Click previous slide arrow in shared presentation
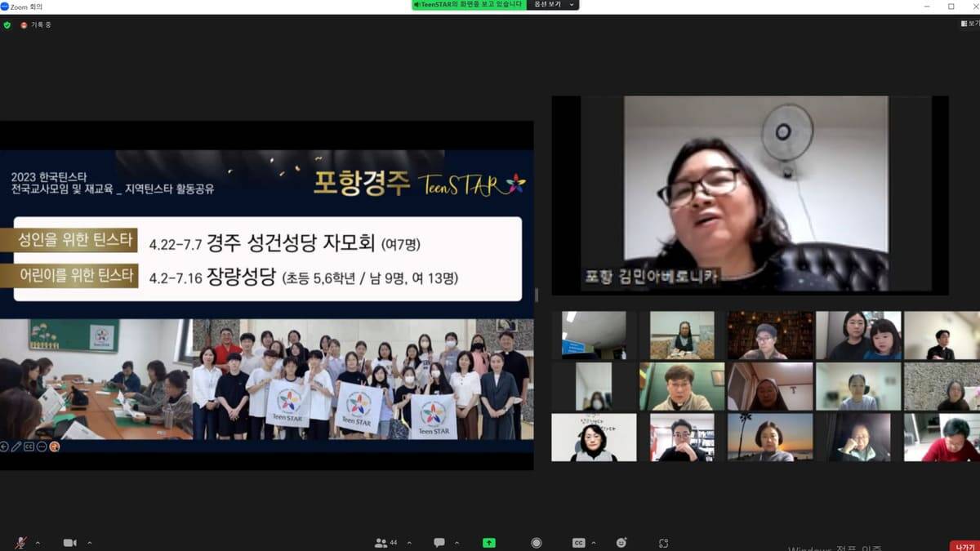The height and width of the screenshot is (551, 980). [x=5, y=447]
